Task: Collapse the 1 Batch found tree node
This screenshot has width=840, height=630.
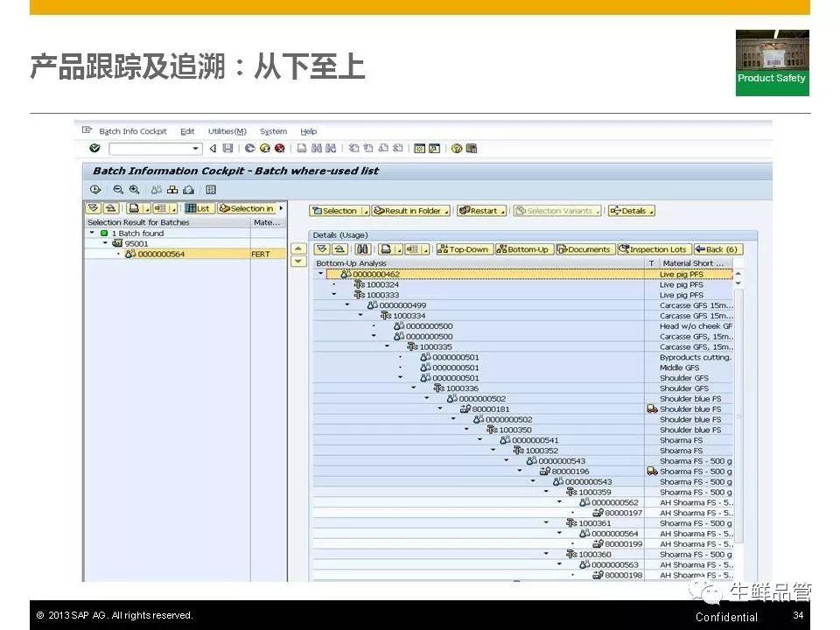Action: (92, 234)
